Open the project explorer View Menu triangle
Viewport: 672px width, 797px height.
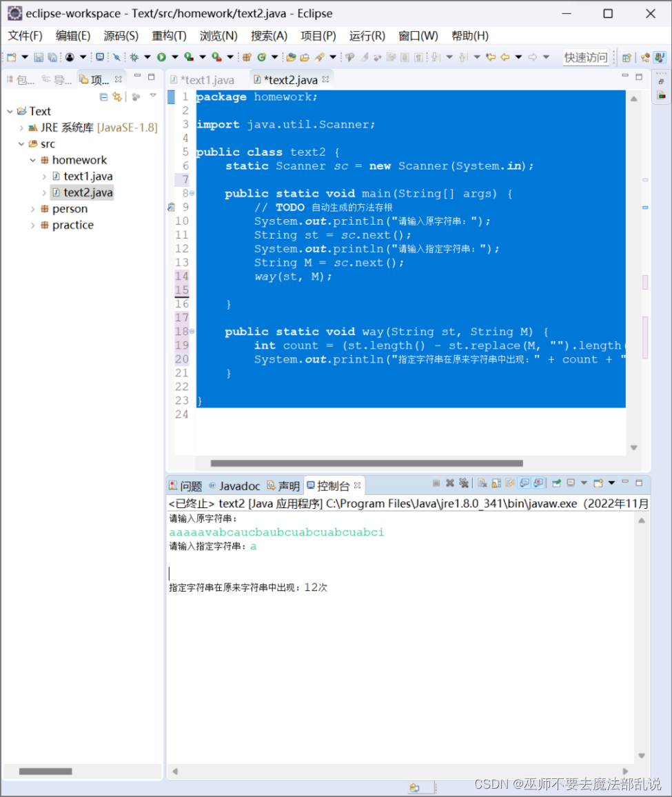[153, 96]
